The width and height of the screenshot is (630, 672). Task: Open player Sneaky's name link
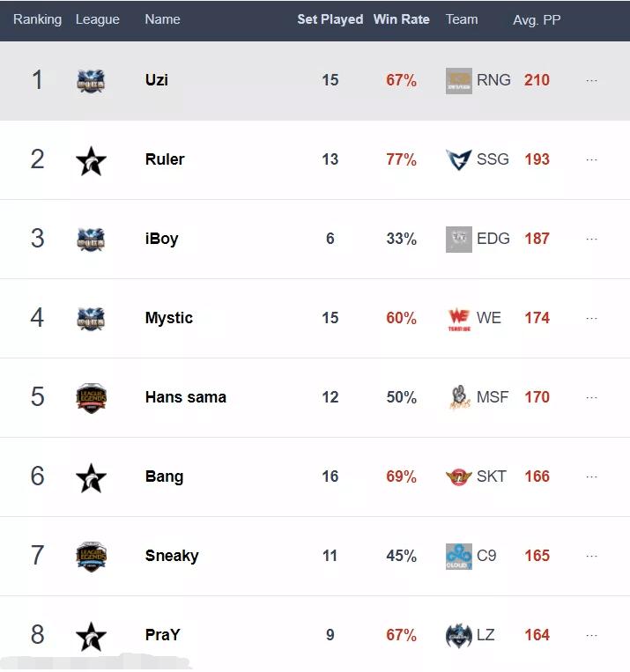click(172, 556)
